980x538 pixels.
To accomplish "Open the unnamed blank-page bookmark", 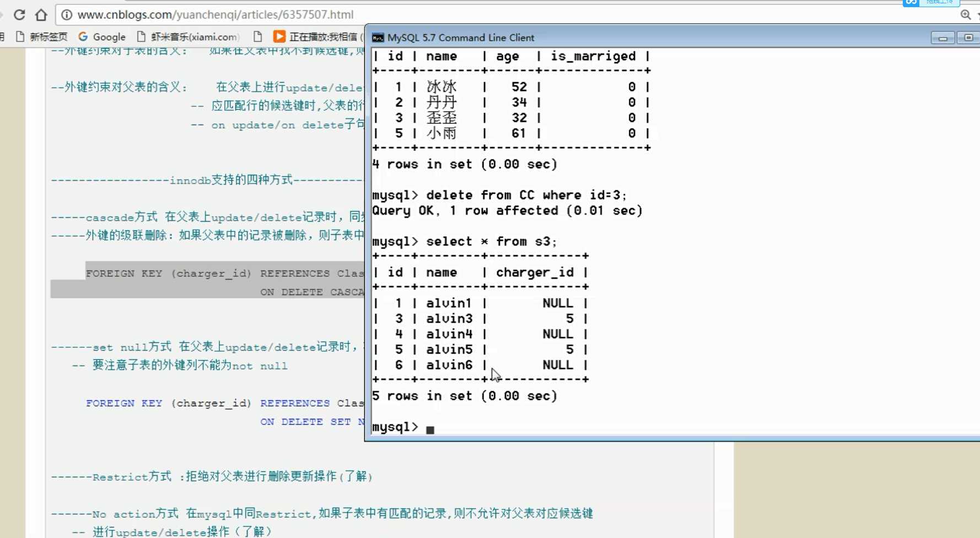I will [257, 37].
